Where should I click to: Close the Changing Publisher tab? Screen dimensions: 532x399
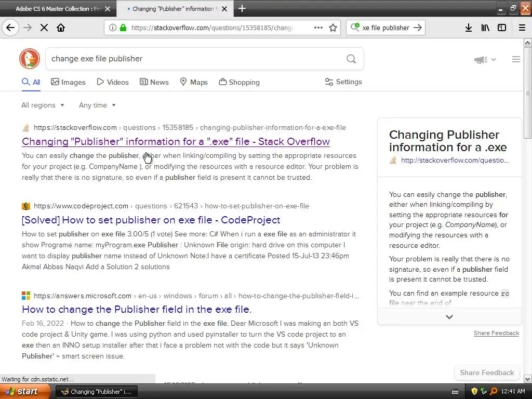pyautogui.click(x=224, y=9)
